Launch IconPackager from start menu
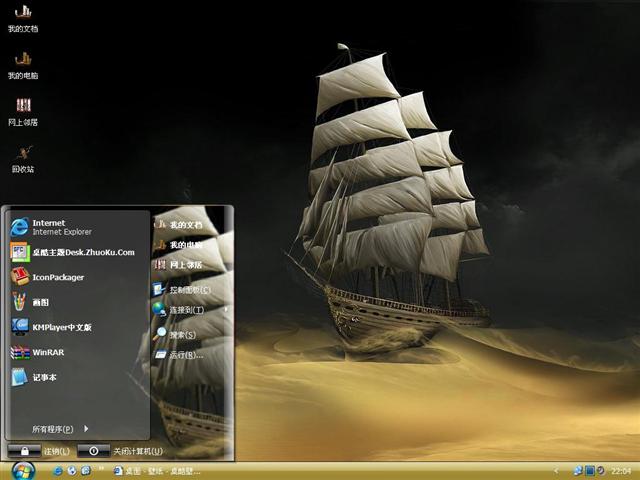This screenshot has height=480, width=640. [x=47, y=277]
